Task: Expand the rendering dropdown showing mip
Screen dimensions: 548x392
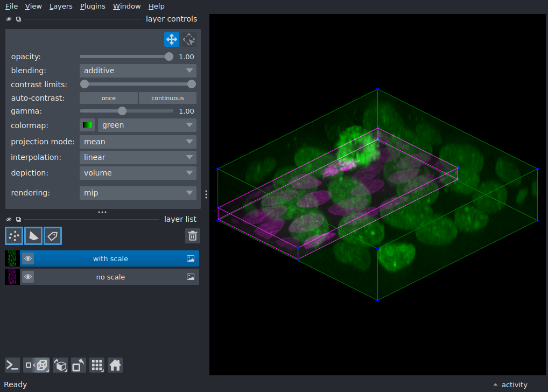Action: (x=138, y=193)
